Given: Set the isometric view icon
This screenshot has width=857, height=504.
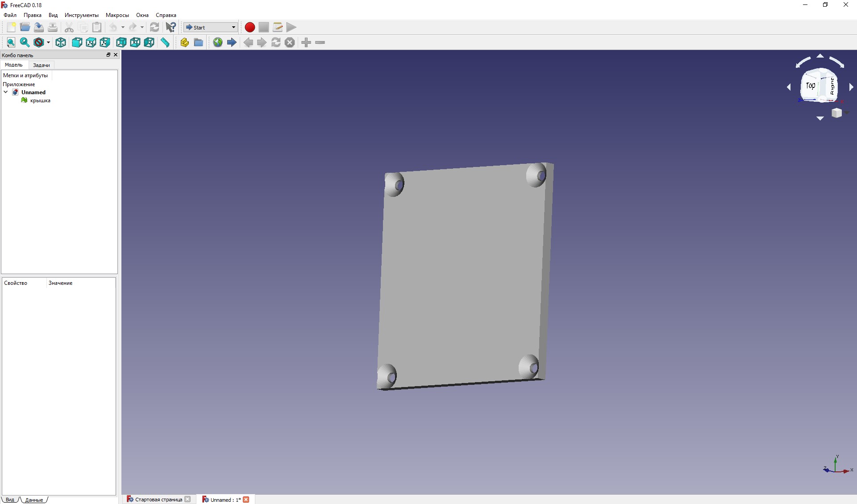Looking at the screenshot, I should (61, 42).
